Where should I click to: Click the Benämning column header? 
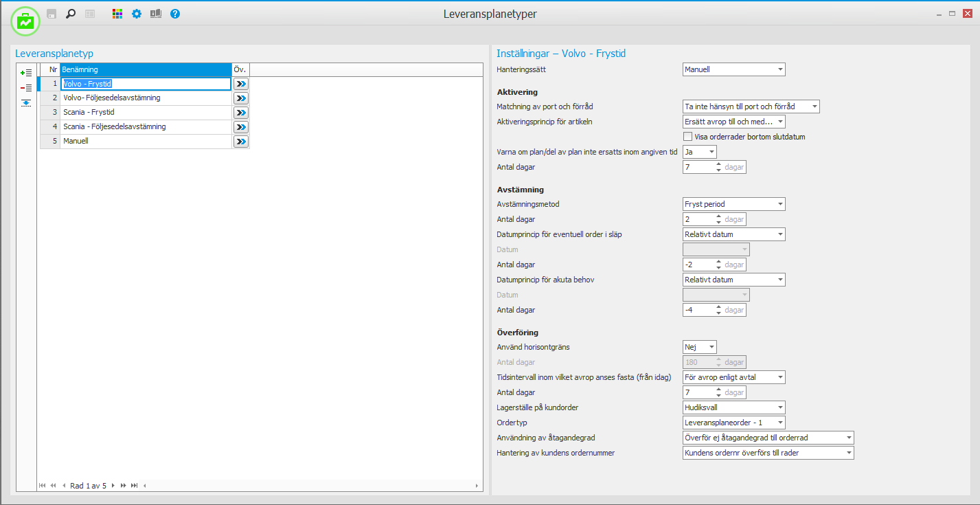tap(146, 69)
